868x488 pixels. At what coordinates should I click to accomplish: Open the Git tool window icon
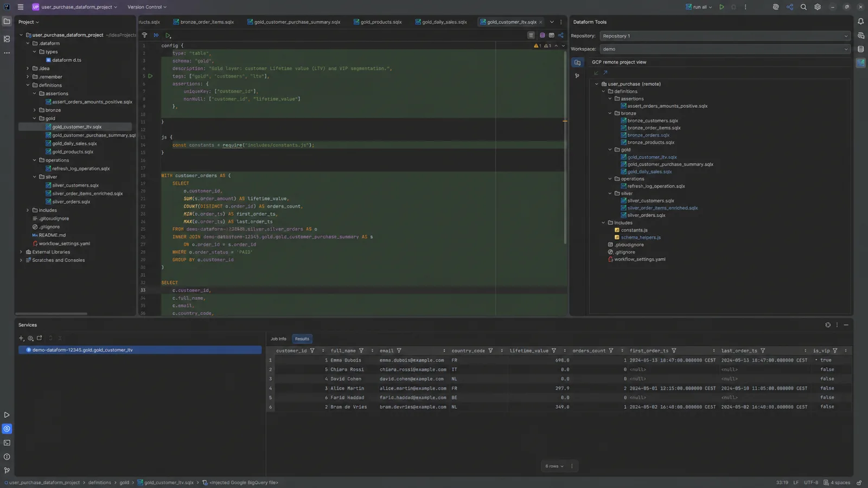(x=7, y=471)
